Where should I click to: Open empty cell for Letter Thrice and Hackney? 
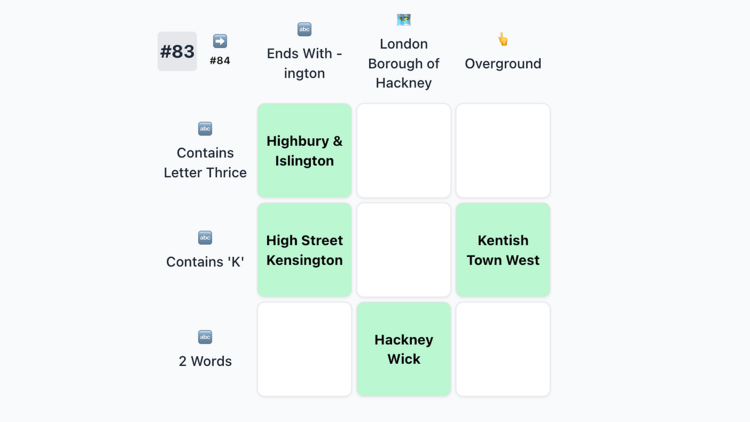tap(404, 151)
